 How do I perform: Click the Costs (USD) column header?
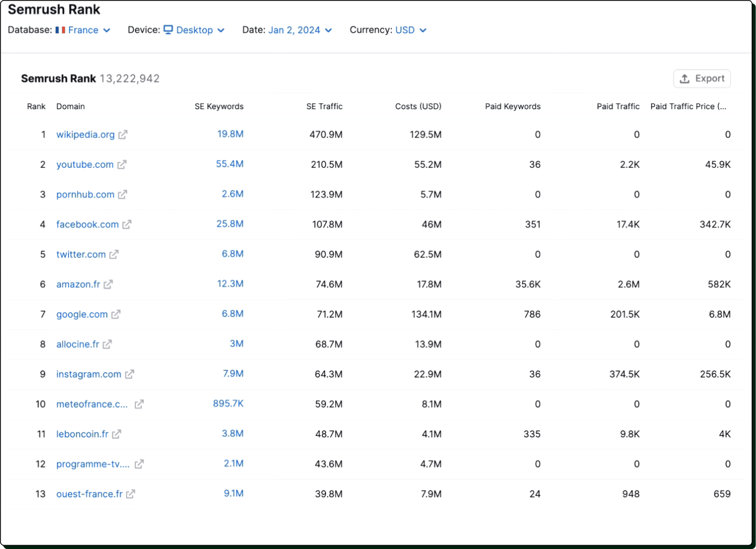click(x=418, y=106)
